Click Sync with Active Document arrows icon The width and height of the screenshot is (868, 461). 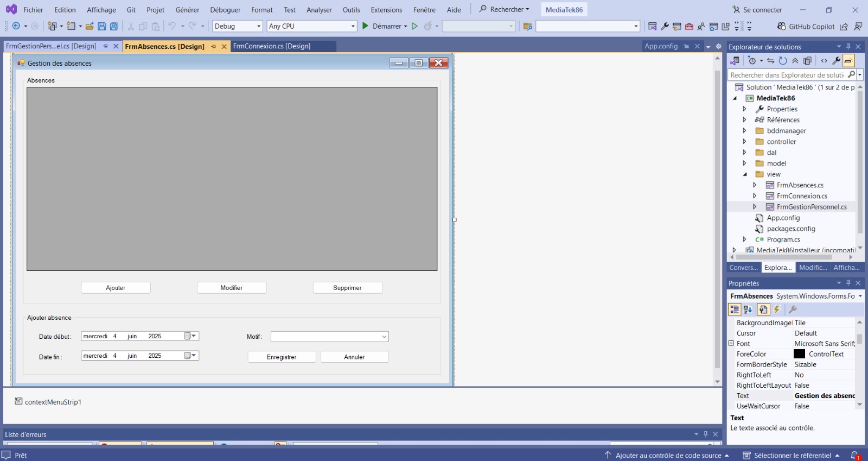(x=770, y=61)
